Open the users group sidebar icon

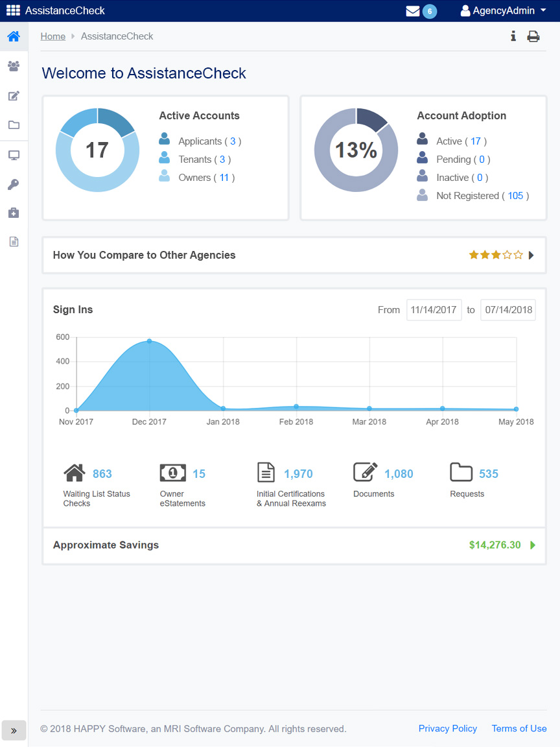coord(14,66)
